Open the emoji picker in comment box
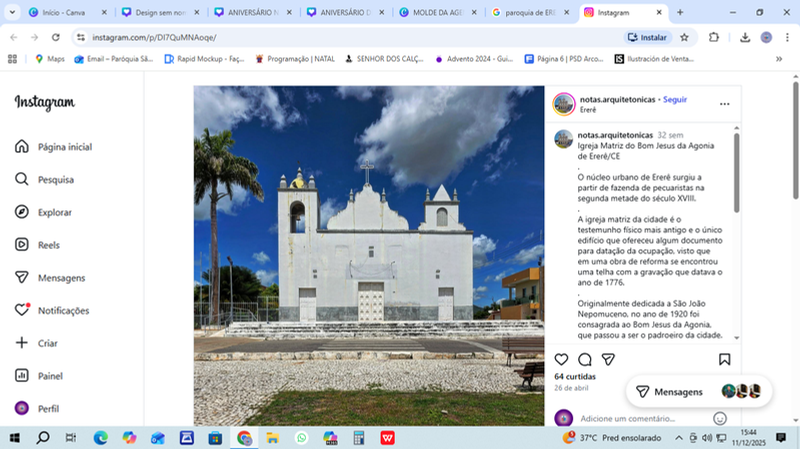Viewport: 800px width, 449px height. pyautogui.click(x=719, y=419)
